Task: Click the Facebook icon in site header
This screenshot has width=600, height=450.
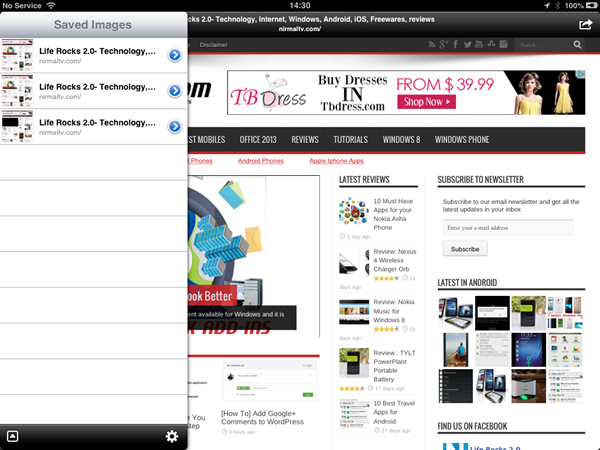Action: click(455, 44)
